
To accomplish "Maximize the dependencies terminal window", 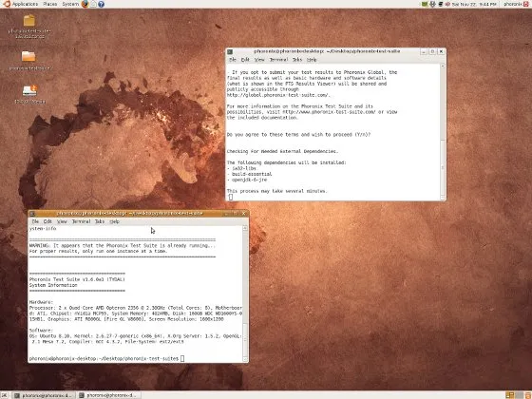I will (432, 51).
